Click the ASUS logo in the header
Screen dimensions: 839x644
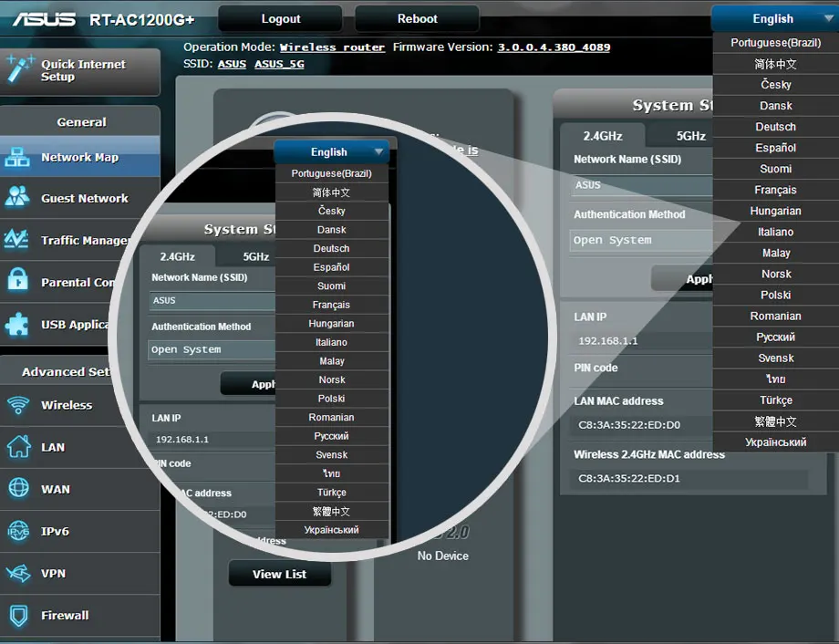click(45, 20)
